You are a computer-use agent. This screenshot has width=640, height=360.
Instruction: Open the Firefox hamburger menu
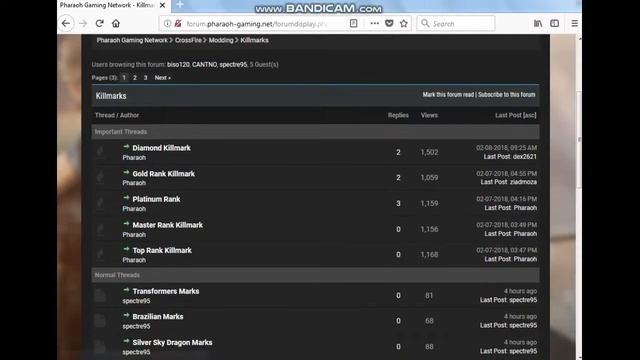574,24
